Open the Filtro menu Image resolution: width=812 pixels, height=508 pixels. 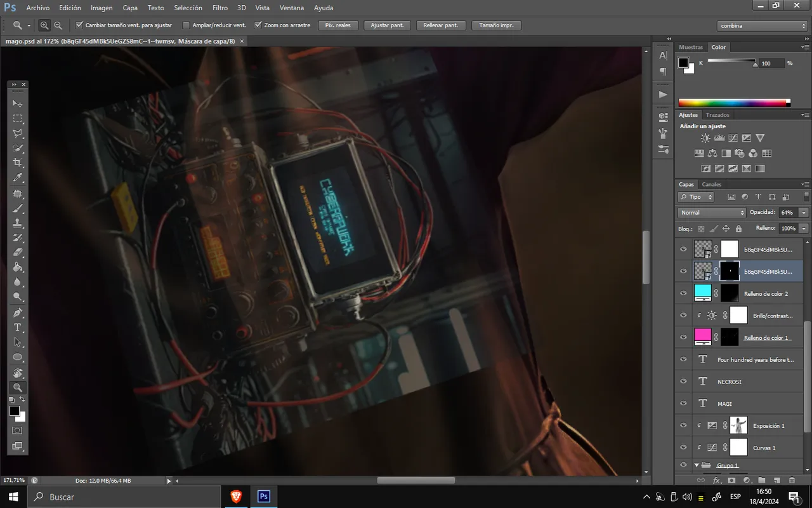(220, 8)
